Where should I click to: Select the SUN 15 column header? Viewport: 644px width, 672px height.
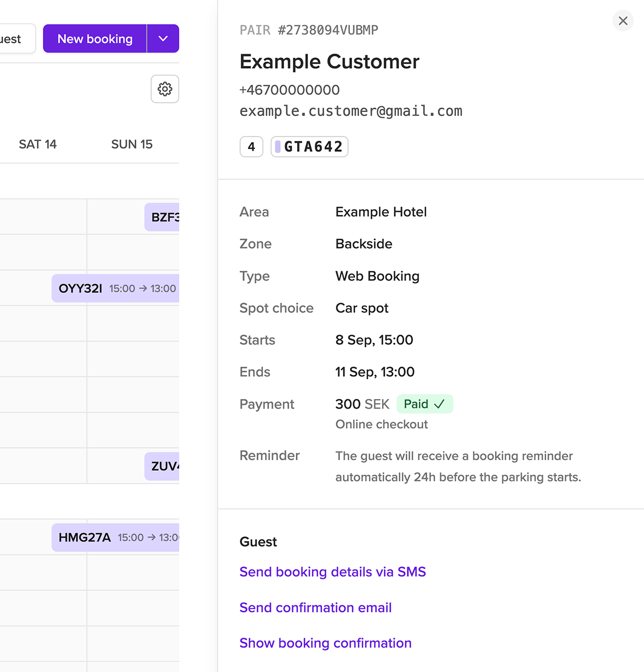(x=132, y=144)
